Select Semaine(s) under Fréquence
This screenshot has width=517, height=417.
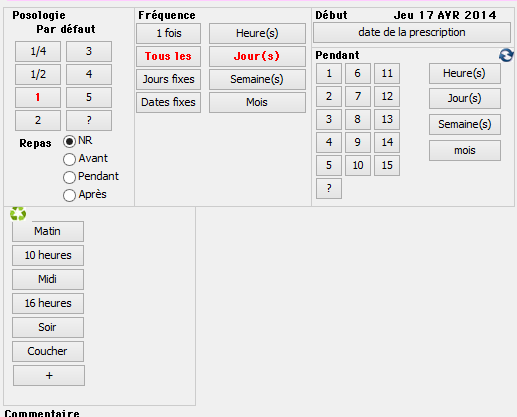pos(257,79)
